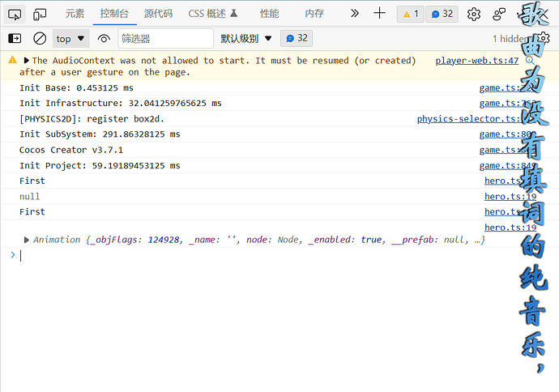Select 'Init SubSystem: 291.86328125 ms' log line
The height and width of the screenshot is (392, 559).
100,134
